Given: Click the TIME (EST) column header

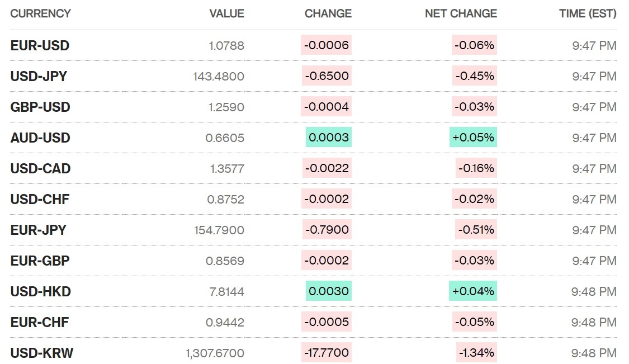Looking at the screenshot, I should point(588,13).
